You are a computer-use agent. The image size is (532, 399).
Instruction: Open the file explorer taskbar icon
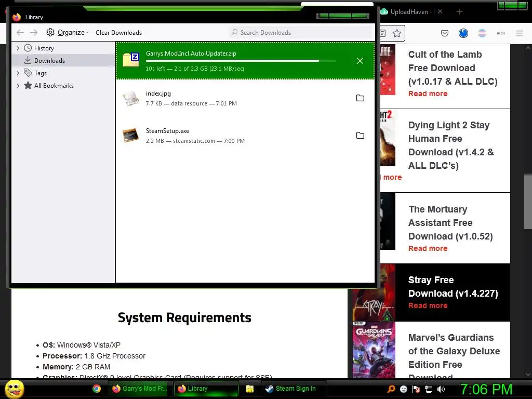point(250,389)
